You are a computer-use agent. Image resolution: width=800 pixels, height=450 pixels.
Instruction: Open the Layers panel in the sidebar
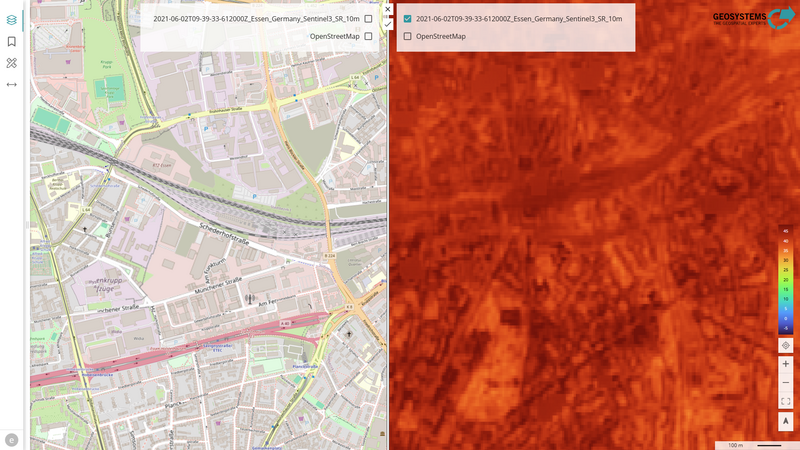click(12, 19)
